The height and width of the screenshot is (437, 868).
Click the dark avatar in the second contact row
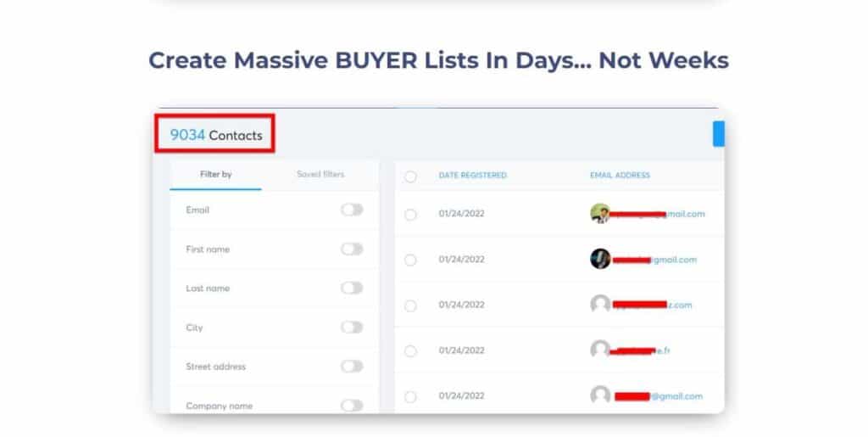600,259
